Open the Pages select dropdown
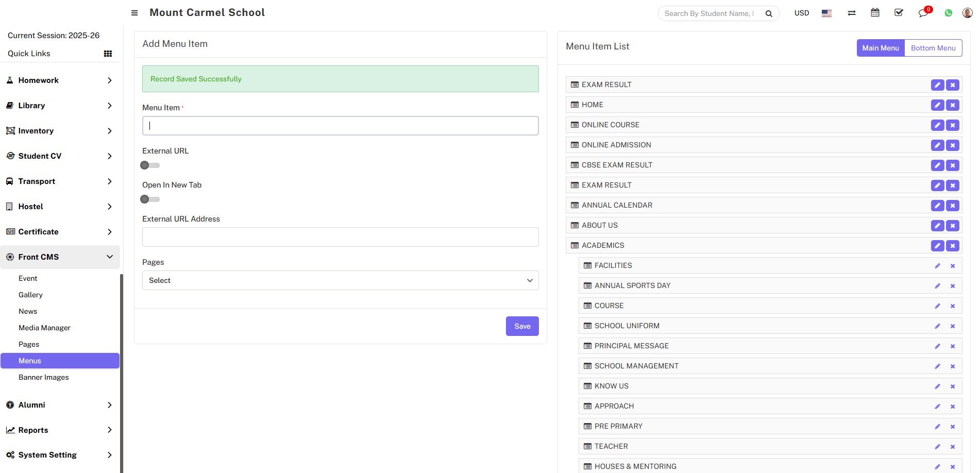 pyautogui.click(x=340, y=280)
